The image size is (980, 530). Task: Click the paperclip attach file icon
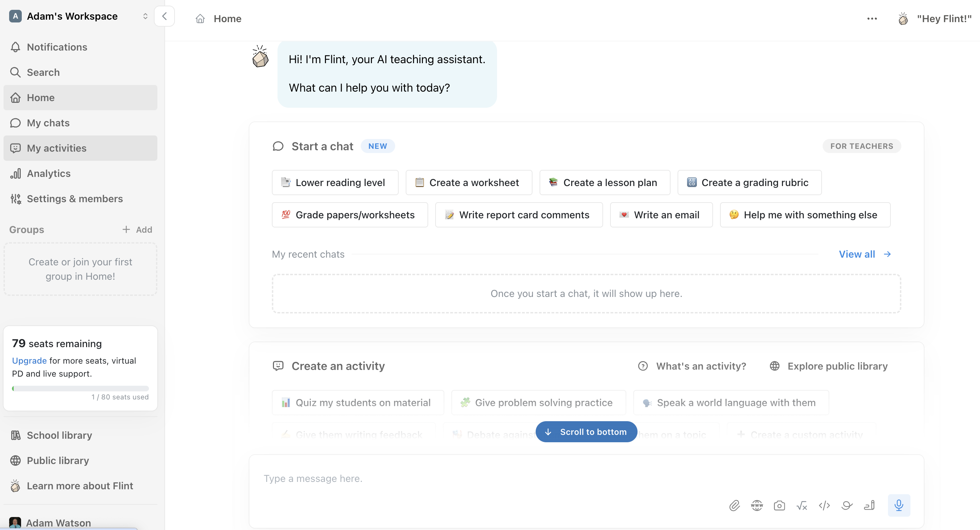coord(734,505)
